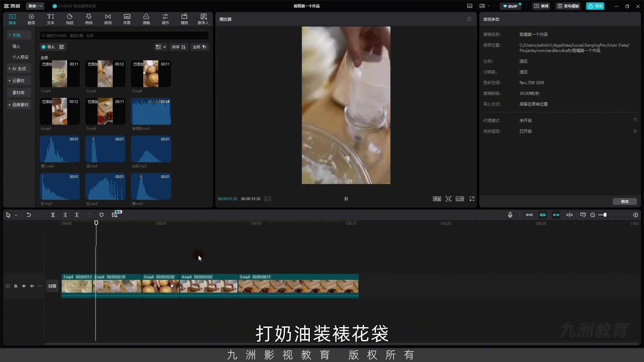Split the clip at playhead

point(53,215)
